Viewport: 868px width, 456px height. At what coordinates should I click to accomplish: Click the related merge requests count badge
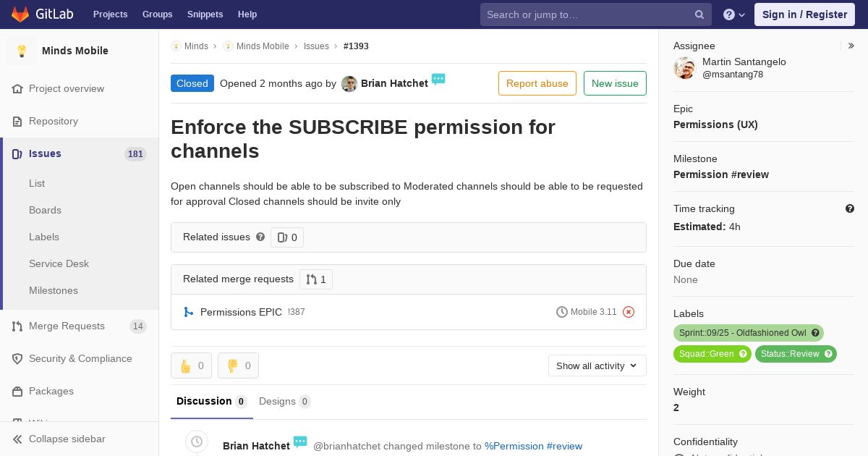click(316, 279)
